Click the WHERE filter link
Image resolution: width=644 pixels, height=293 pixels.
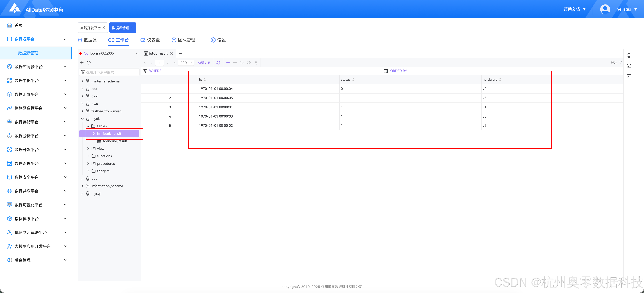tap(155, 71)
